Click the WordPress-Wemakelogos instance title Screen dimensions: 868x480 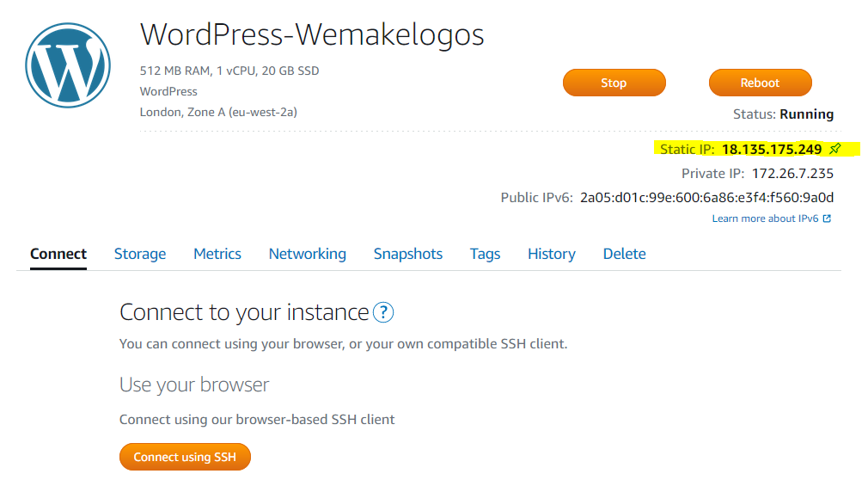click(312, 34)
